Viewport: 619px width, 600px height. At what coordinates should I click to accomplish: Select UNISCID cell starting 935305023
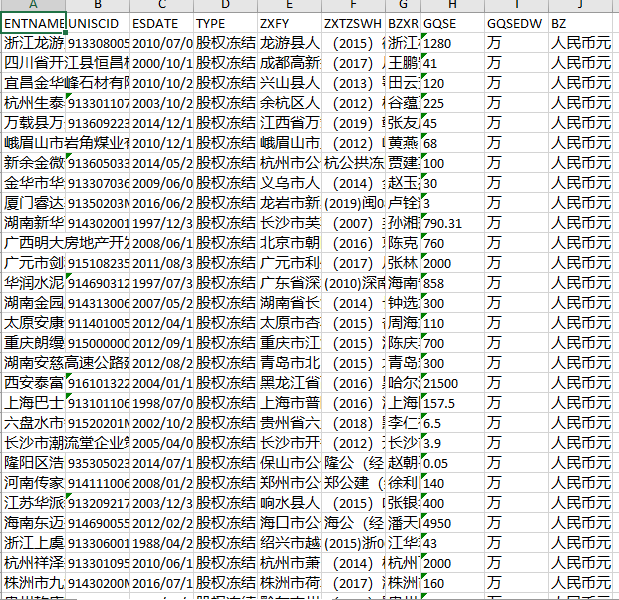click(98, 463)
